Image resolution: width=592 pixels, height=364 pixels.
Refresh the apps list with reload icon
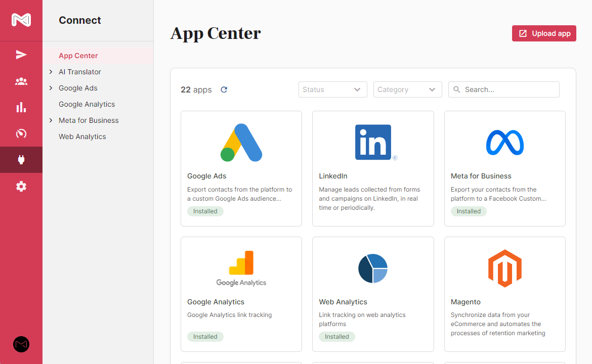pyautogui.click(x=224, y=89)
